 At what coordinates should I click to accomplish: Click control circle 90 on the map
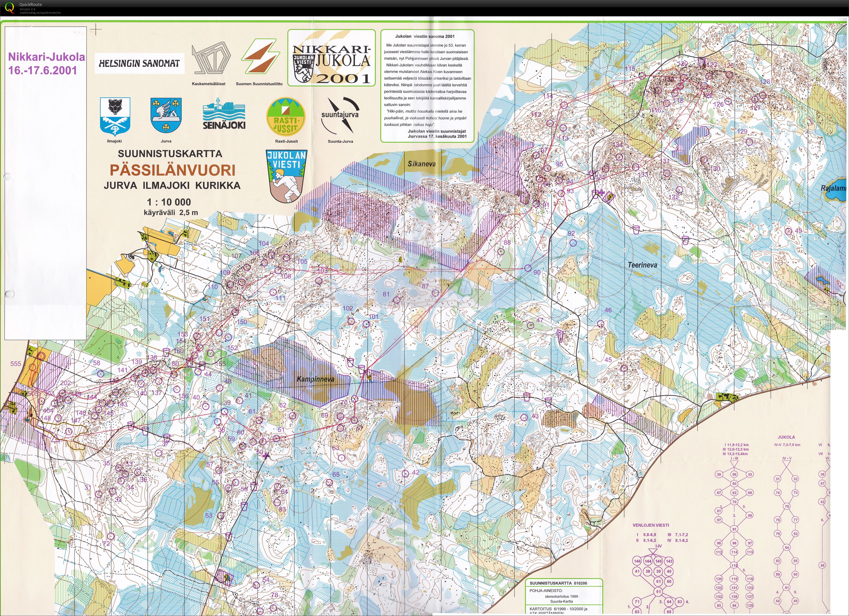[528, 268]
